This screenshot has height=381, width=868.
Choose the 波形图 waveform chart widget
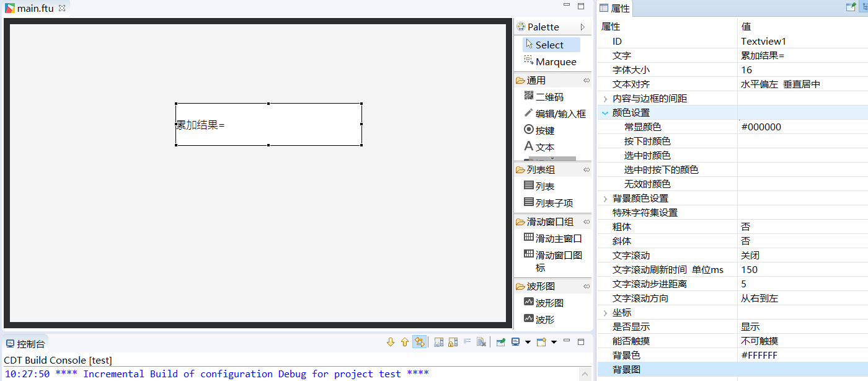[x=549, y=303]
